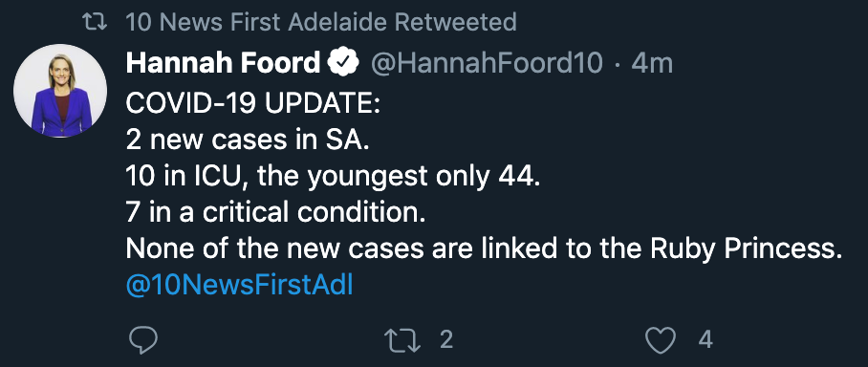Click the COVID-19 UPDATE heading line
The image size is (868, 367).
(x=253, y=104)
